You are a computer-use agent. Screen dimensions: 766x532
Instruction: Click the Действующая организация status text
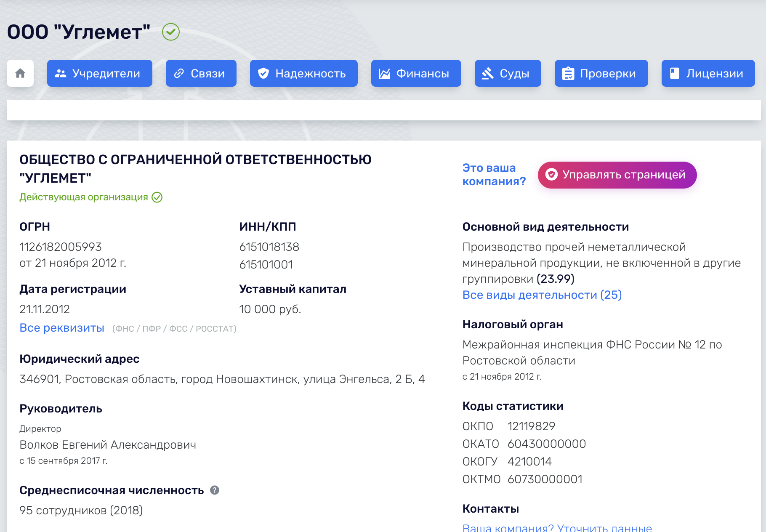(84, 197)
